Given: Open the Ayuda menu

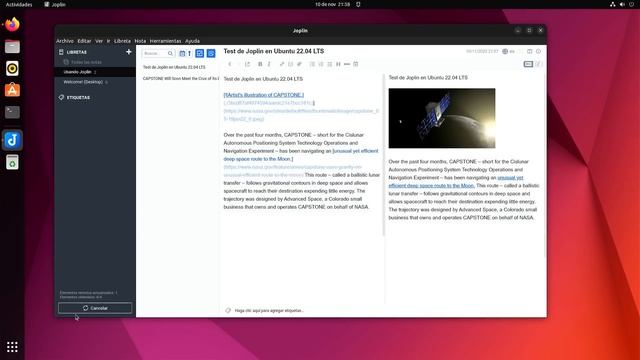Looking at the screenshot, I should (x=192, y=41).
